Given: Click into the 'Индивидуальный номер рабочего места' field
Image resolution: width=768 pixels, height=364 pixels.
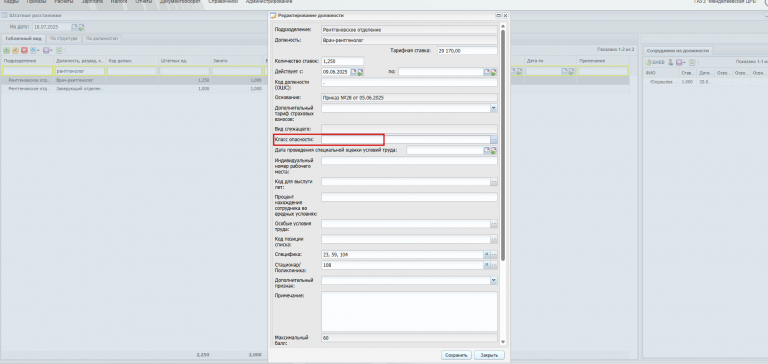Looking at the screenshot, I should pos(409,161).
